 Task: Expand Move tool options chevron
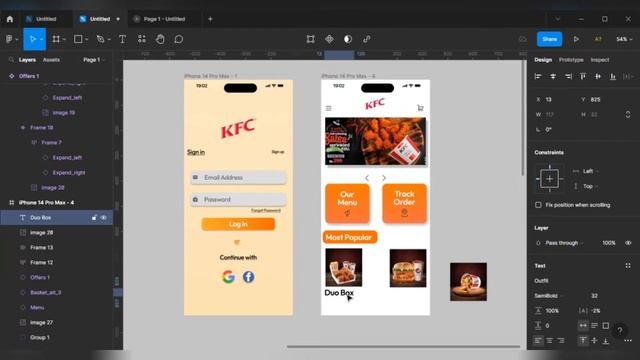pyautogui.click(x=42, y=39)
